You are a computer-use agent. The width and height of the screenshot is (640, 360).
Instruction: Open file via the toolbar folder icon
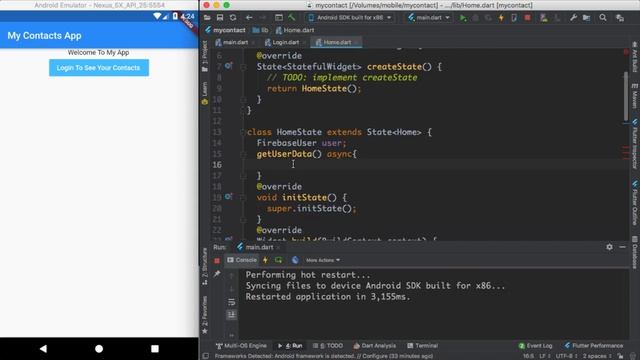click(x=207, y=18)
